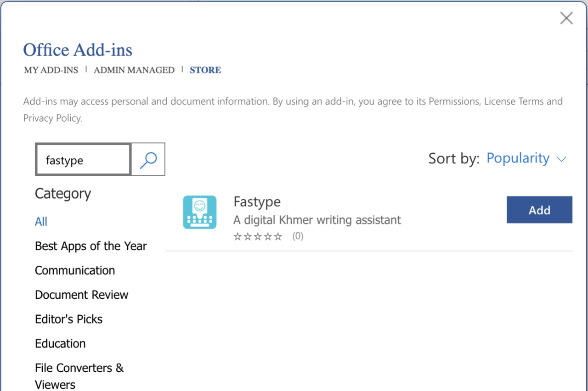The height and width of the screenshot is (391, 588).
Task: Browse the Document Review category
Action: coord(81,295)
